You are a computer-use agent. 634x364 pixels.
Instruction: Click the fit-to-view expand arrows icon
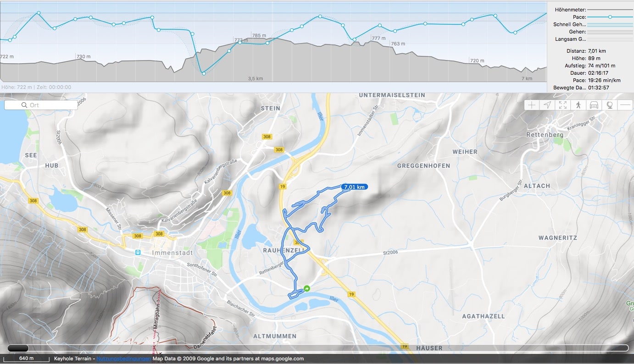coord(563,105)
